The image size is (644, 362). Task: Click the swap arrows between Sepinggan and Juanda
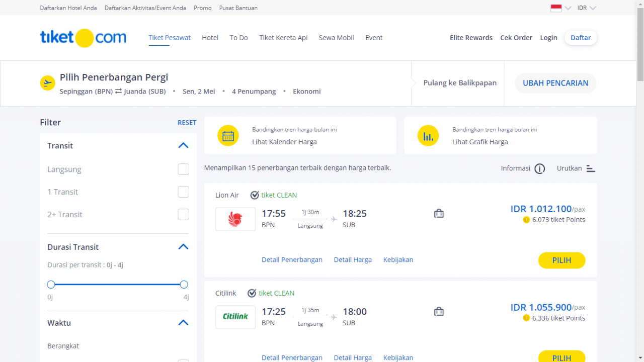(x=119, y=92)
